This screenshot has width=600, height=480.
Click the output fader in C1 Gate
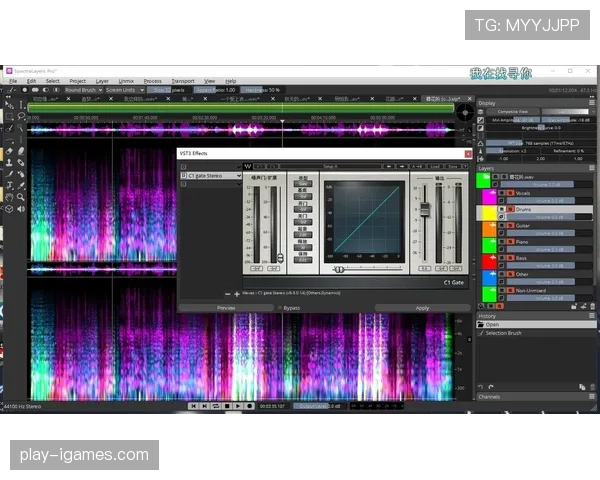point(423,210)
